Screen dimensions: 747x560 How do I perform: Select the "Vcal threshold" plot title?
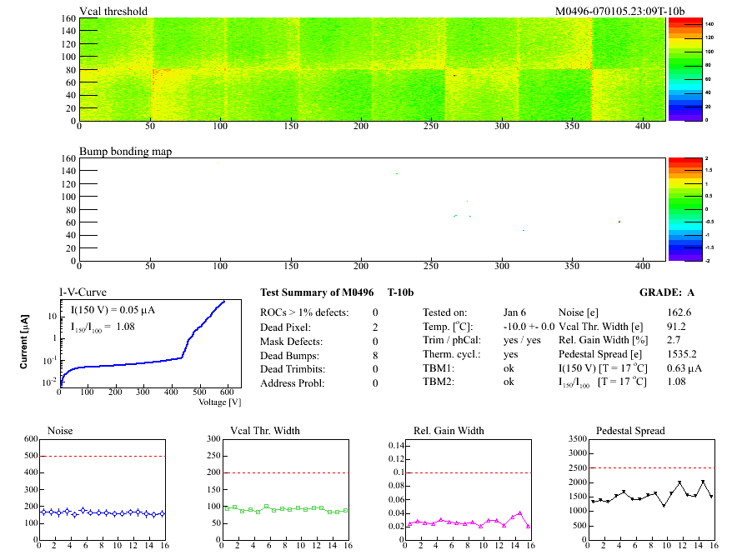(x=113, y=11)
